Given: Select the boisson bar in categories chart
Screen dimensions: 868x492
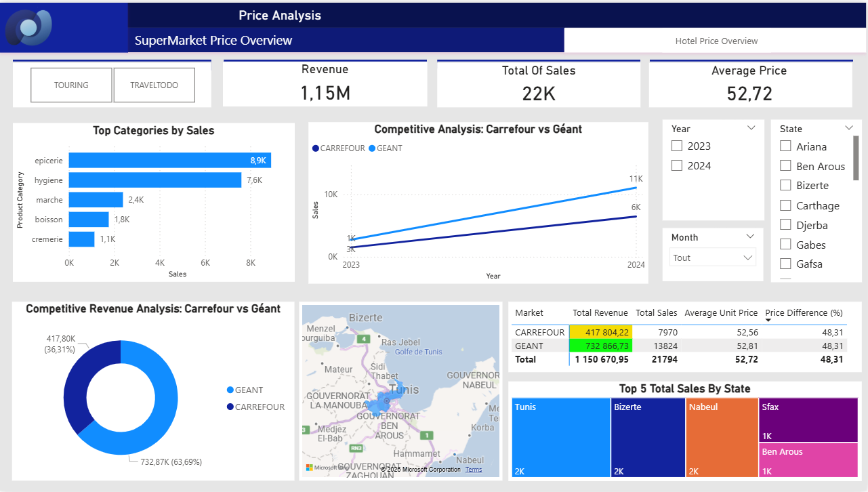Looking at the screenshot, I should coord(89,219).
